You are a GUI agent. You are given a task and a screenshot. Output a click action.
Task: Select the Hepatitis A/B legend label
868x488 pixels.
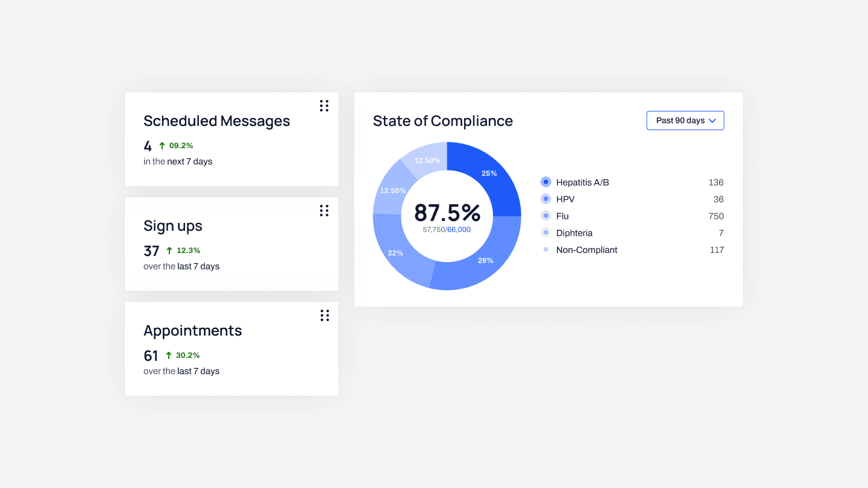582,182
